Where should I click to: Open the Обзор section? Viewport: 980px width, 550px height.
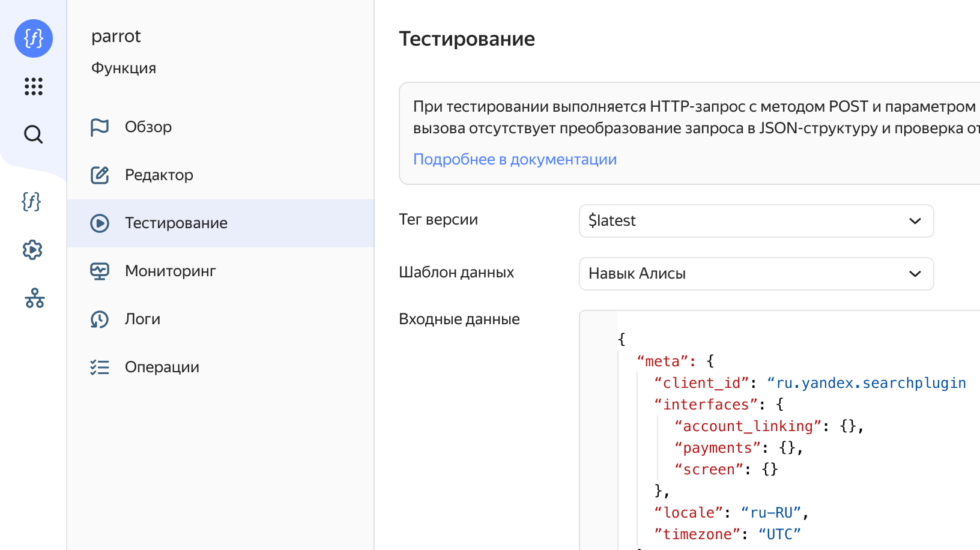coord(220,127)
